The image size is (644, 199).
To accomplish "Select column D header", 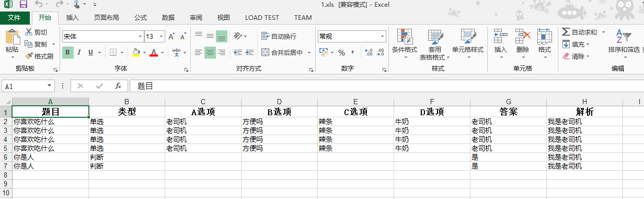I will tap(279, 102).
